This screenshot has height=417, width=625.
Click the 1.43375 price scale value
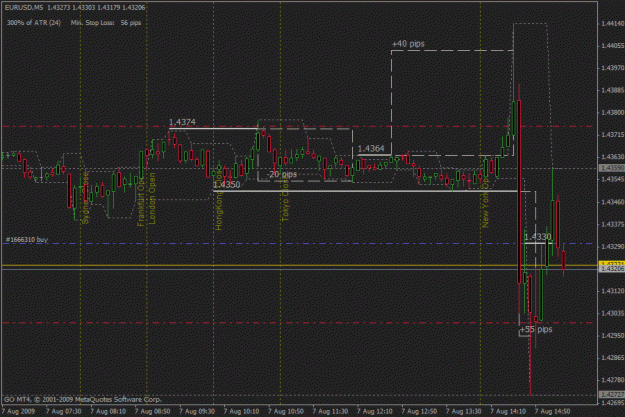point(612,224)
